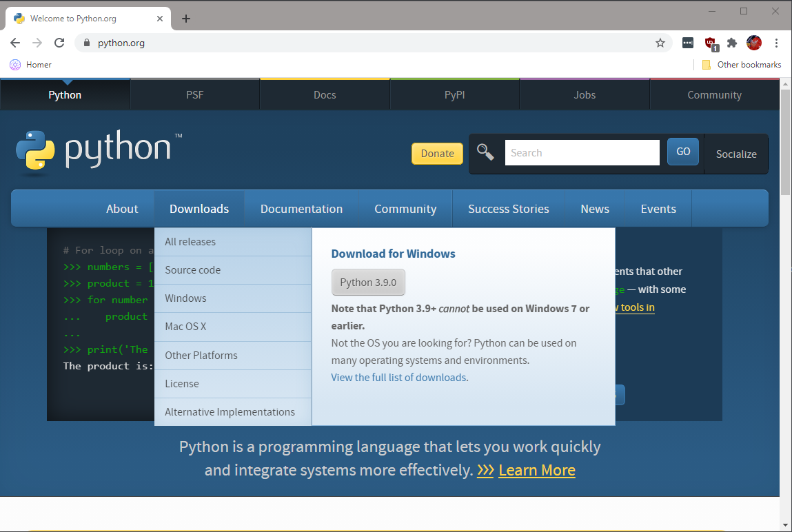The width and height of the screenshot is (792, 532).
Task: Navigate back with the back arrow
Action: pos(15,43)
